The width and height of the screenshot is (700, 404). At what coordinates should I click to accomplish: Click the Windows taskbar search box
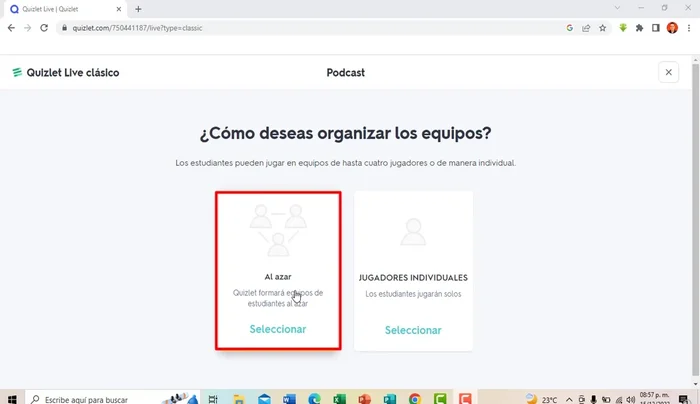[x=112, y=398]
